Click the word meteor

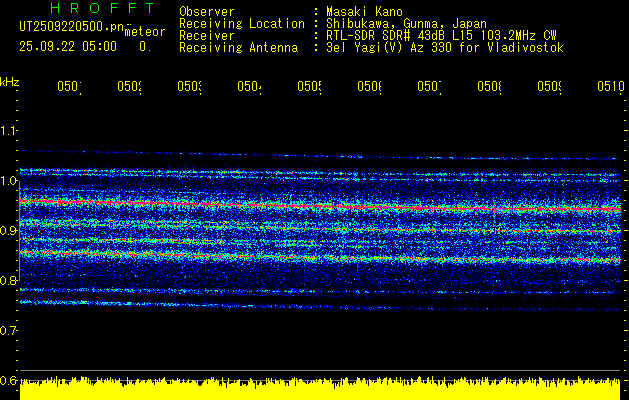tap(145, 32)
